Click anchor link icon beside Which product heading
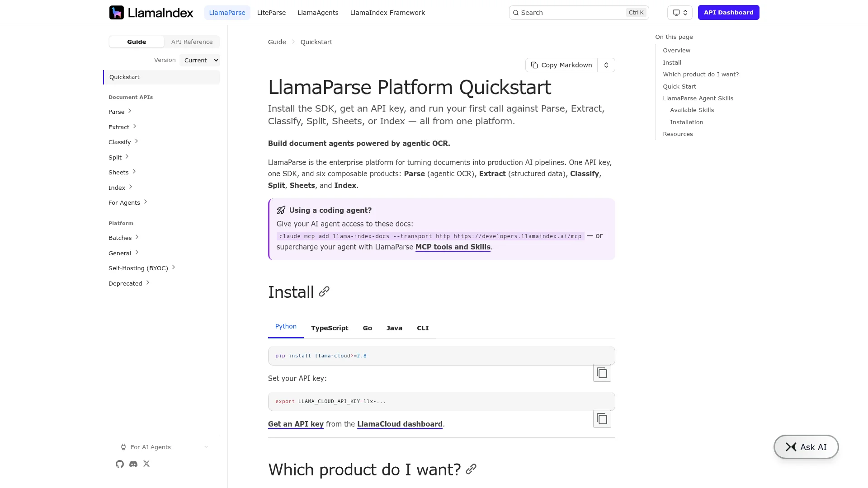Image resolution: width=868 pixels, height=488 pixels. click(471, 469)
